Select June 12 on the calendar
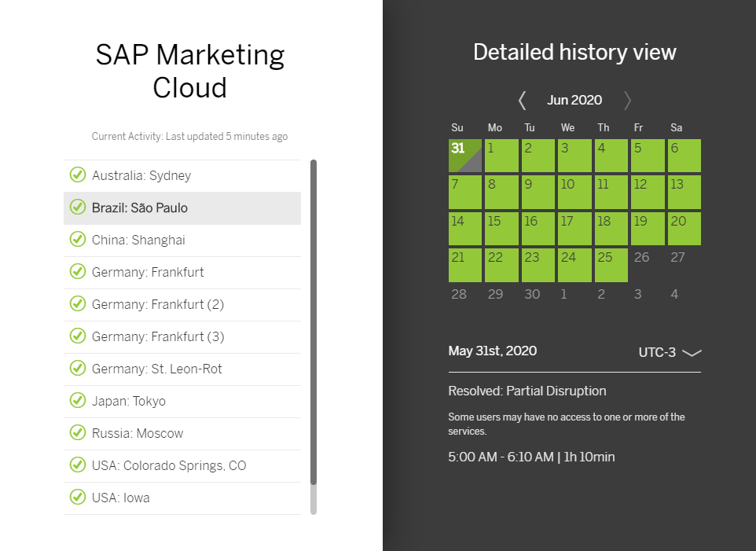The height and width of the screenshot is (551, 756). tap(648, 193)
